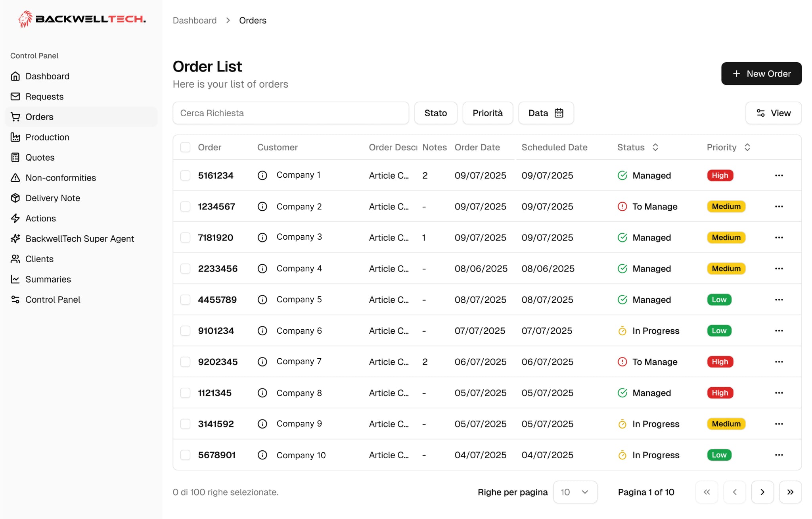This screenshot has width=812, height=519.
Task: Open info icon for Company 1
Action: pos(262,175)
